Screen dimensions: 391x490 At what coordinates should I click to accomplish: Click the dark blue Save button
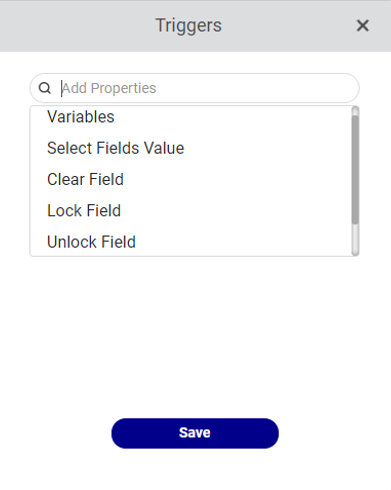pyautogui.click(x=195, y=433)
